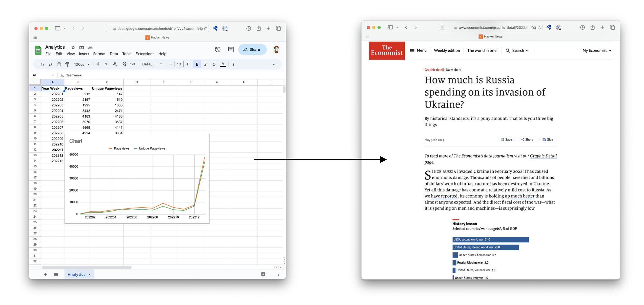Click the Text color icon

click(x=223, y=64)
